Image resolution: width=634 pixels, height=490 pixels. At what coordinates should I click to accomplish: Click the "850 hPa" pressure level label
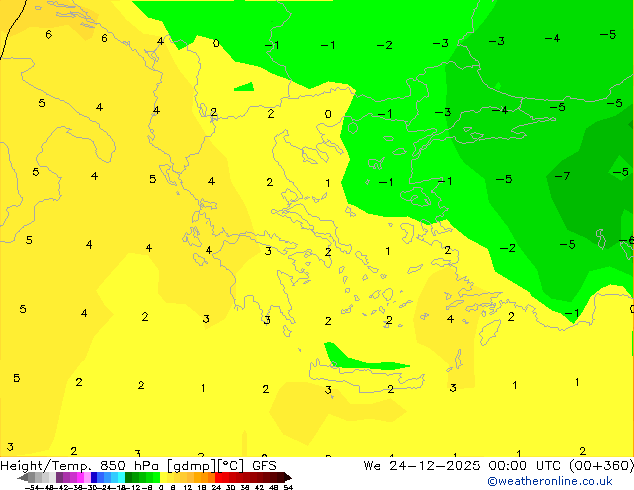pos(129,466)
